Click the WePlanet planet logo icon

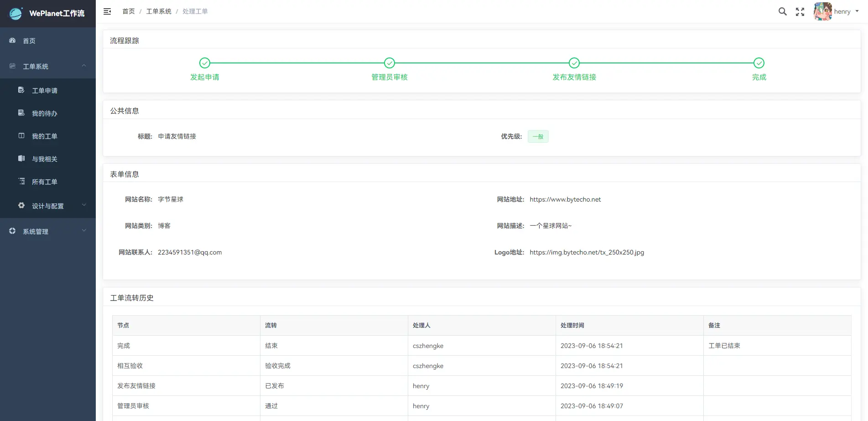[16, 13]
